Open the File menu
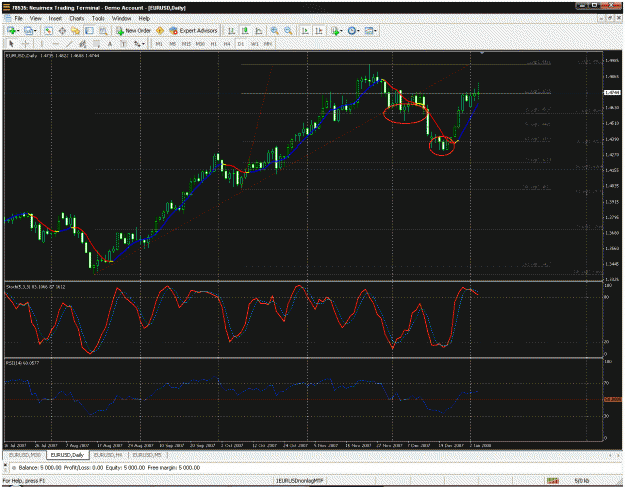This screenshot has height=487, width=625. [19, 18]
